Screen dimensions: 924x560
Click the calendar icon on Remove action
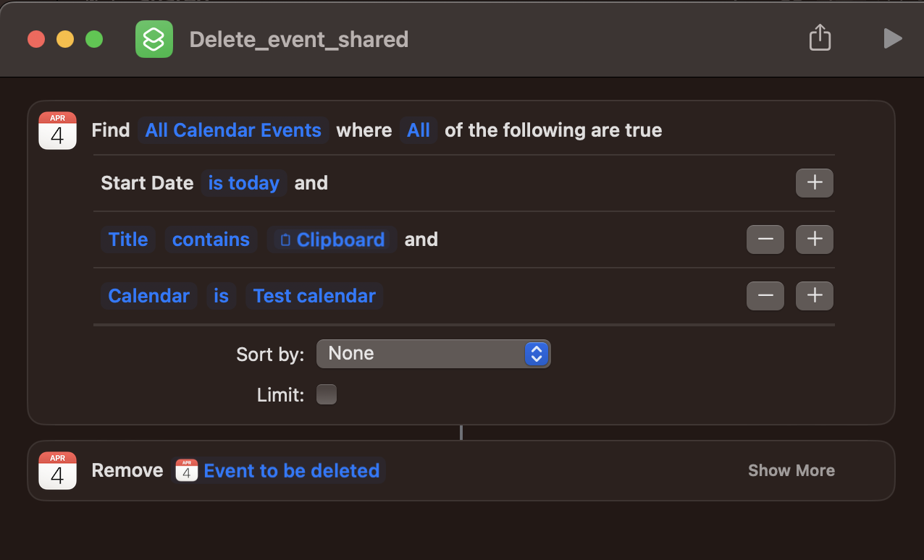click(57, 470)
